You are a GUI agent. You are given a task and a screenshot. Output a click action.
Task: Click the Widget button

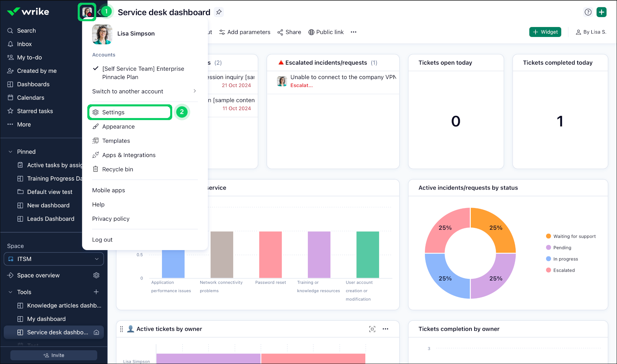click(x=545, y=32)
